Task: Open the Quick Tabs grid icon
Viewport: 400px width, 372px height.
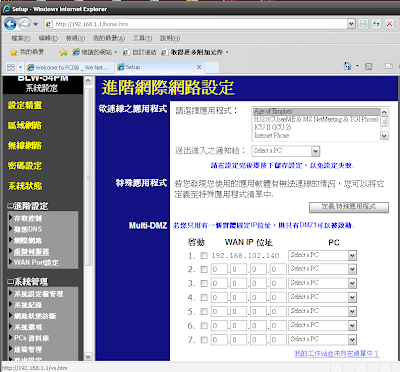Action: click(11, 67)
